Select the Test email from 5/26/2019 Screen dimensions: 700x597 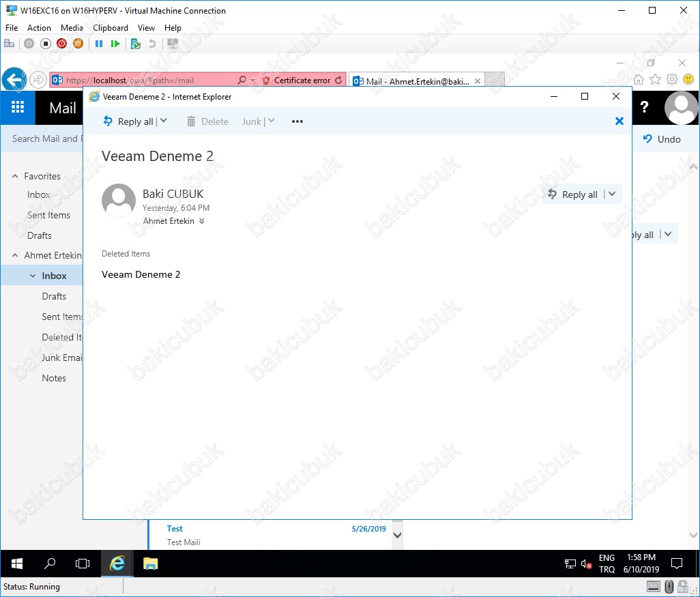pyautogui.click(x=271, y=535)
